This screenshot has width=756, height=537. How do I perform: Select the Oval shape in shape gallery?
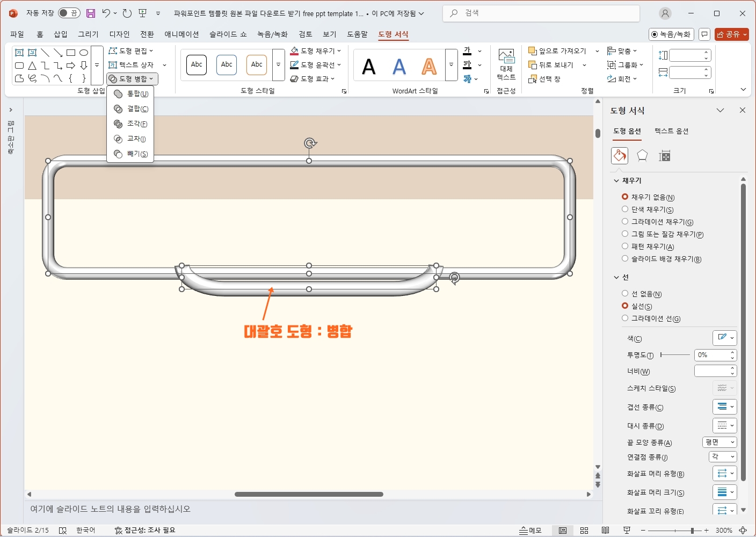(x=84, y=53)
